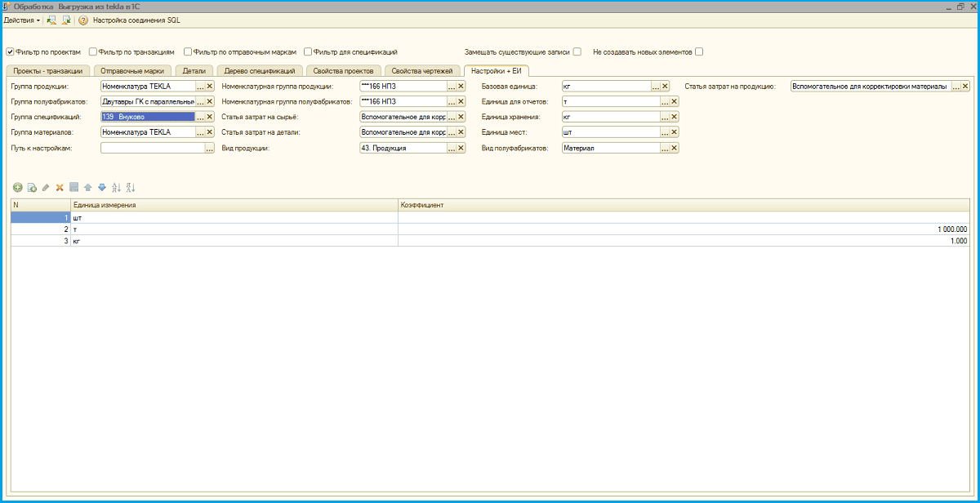Screen dimensions: 980x503
Task: Enable 'Фильтр по транзакциям' checkbox
Action: pos(93,51)
